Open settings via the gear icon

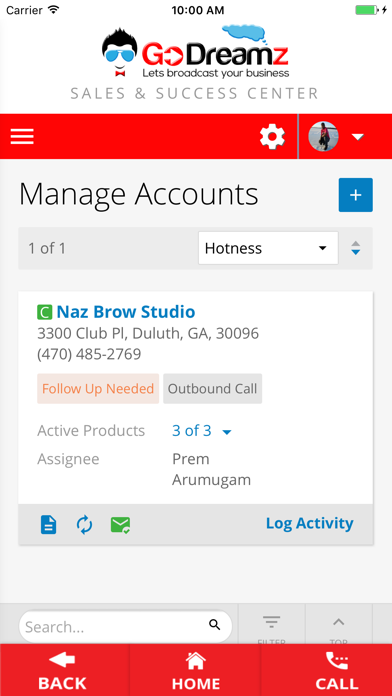(272, 137)
